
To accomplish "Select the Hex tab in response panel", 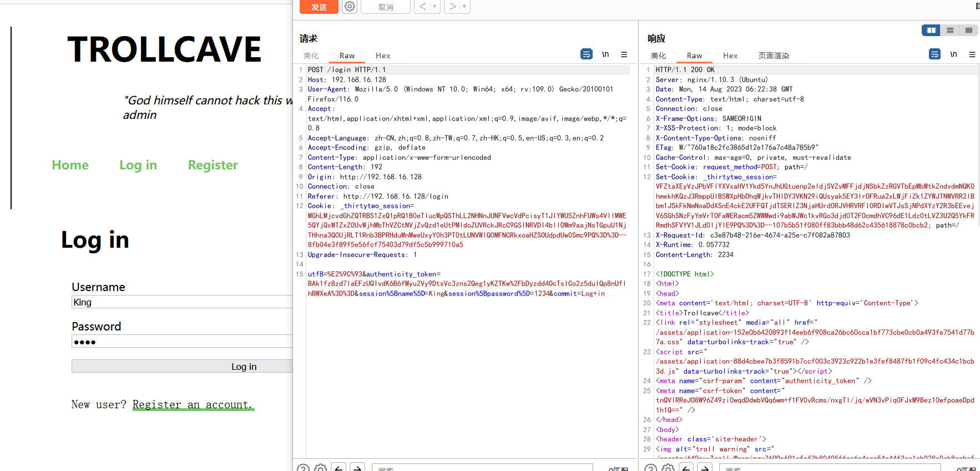I will pyautogui.click(x=730, y=56).
